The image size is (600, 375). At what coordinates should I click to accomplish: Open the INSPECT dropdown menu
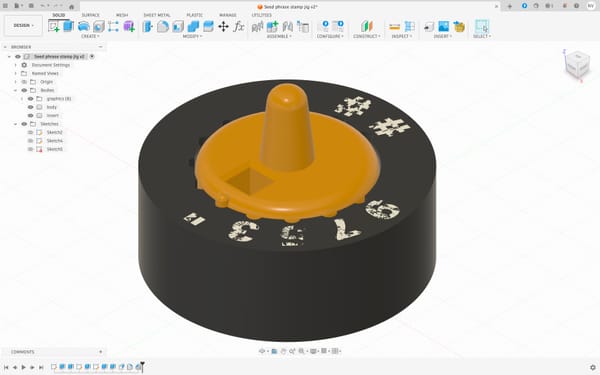click(402, 36)
